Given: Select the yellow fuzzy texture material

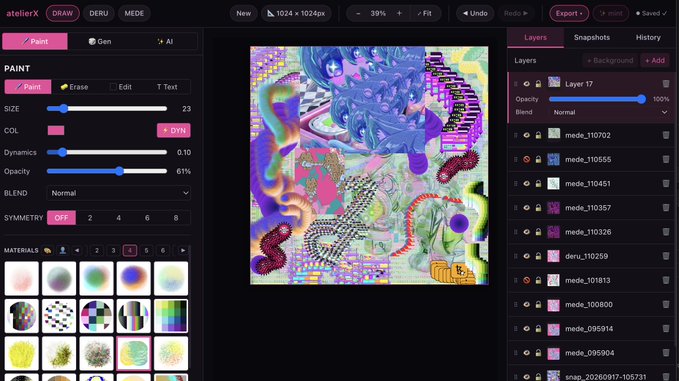Looking at the screenshot, I should pos(21,353).
